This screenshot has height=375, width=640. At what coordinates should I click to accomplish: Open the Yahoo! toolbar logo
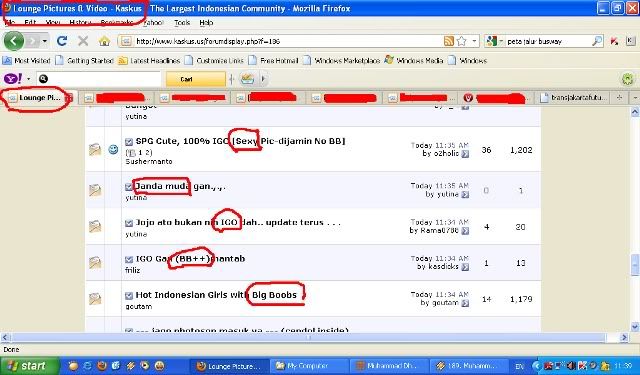(13, 79)
